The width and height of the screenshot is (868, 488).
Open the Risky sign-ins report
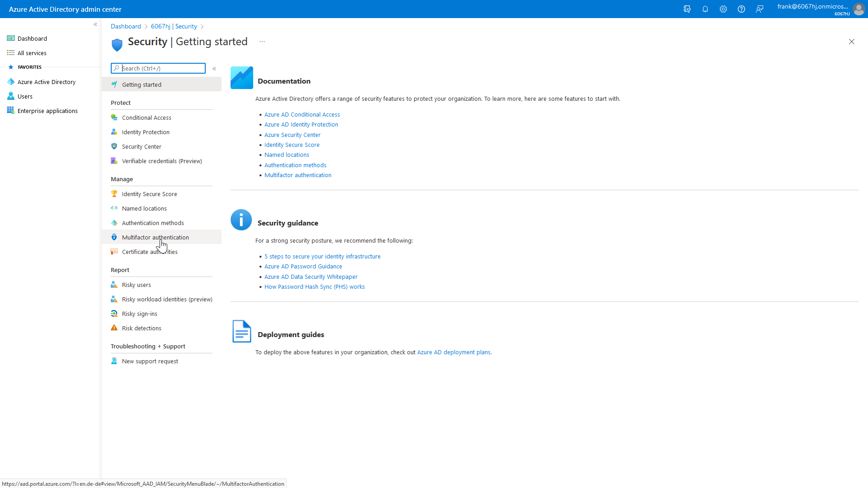140,314
